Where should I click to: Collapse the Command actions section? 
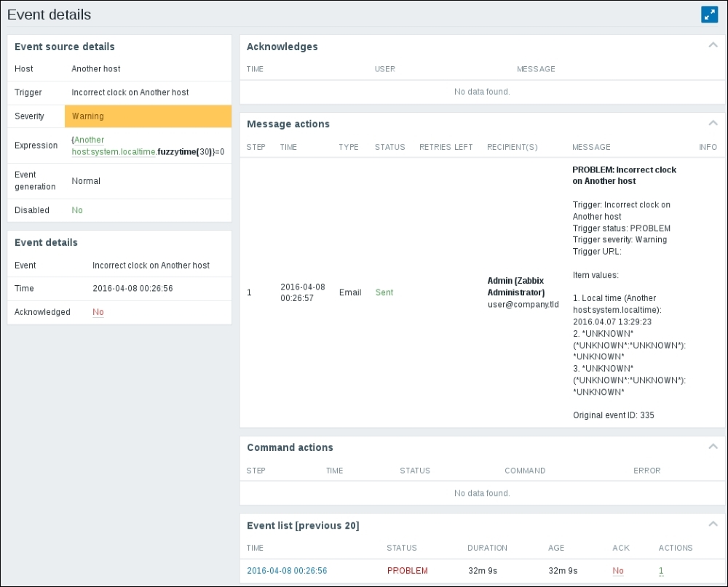pyautogui.click(x=713, y=447)
